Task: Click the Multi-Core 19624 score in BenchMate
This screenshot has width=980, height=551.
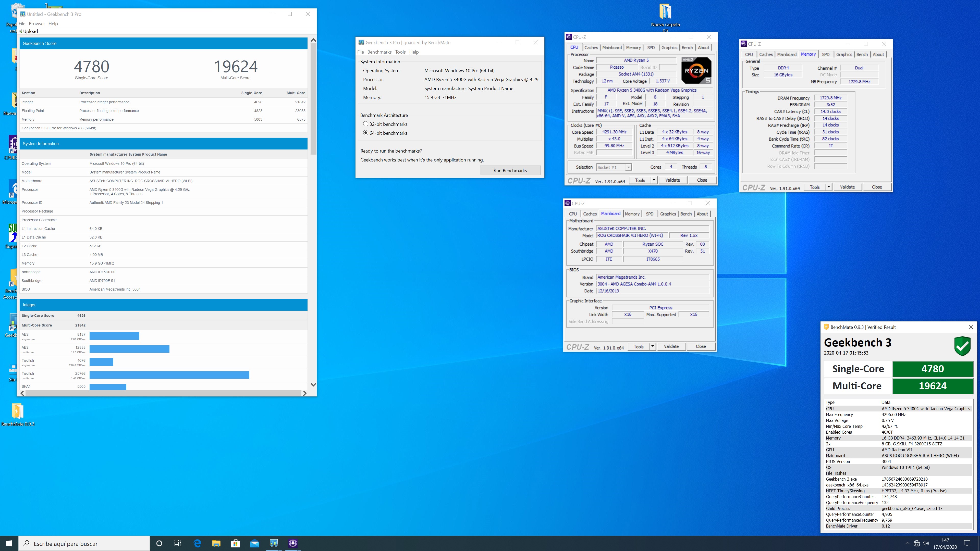Action: 933,386
